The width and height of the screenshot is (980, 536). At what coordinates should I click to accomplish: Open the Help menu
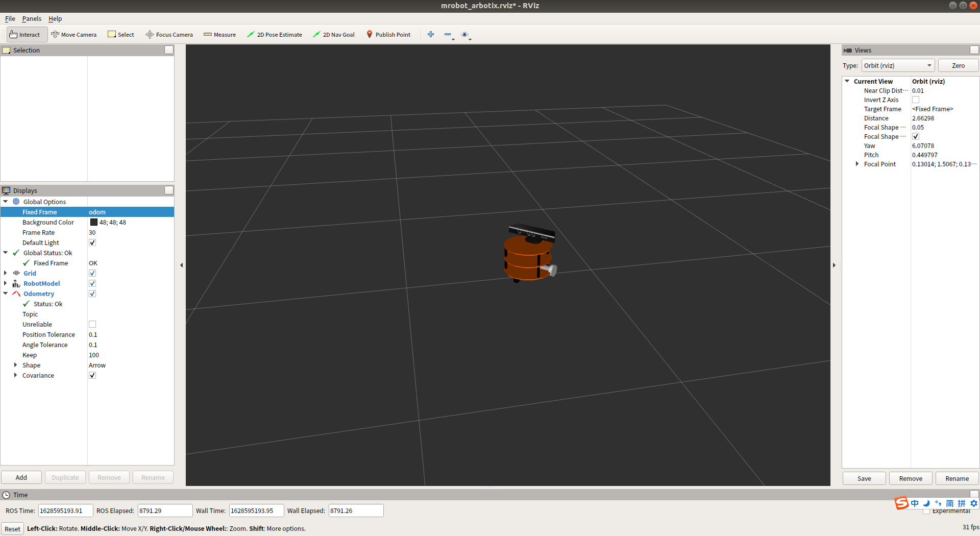point(55,19)
